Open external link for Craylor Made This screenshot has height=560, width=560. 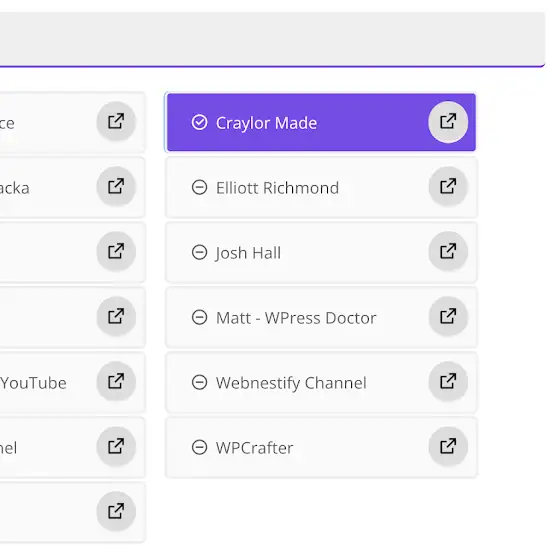pyautogui.click(x=448, y=122)
